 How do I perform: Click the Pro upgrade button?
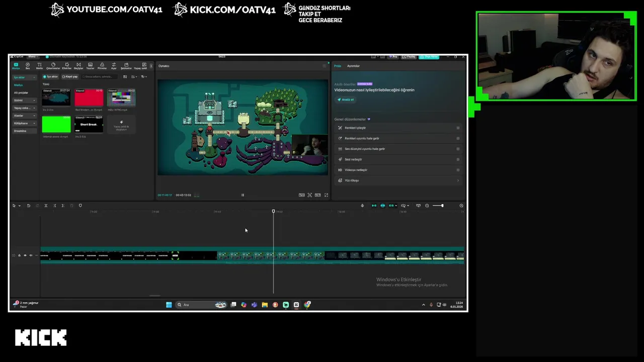pyautogui.click(x=393, y=57)
